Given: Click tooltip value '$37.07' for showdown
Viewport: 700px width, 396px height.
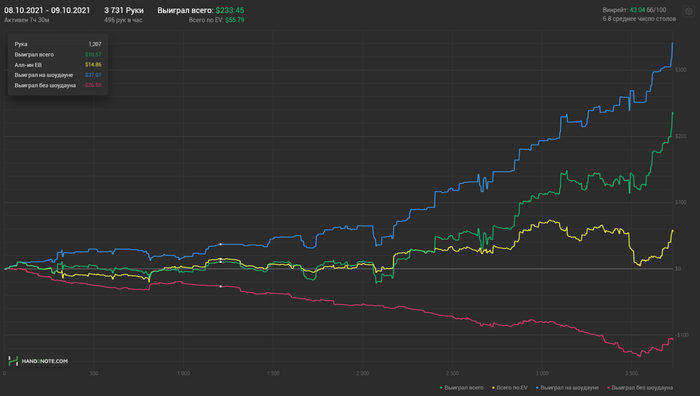Looking at the screenshot, I should point(93,75).
